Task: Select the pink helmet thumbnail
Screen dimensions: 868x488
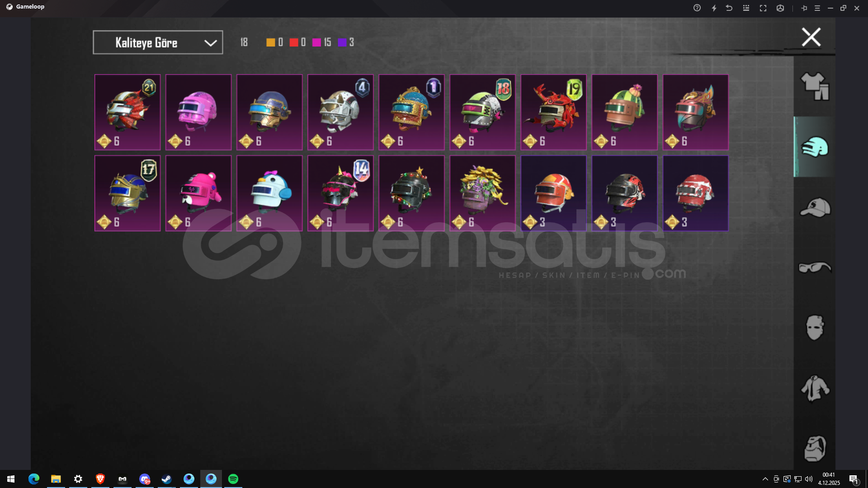Action: point(198,112)
